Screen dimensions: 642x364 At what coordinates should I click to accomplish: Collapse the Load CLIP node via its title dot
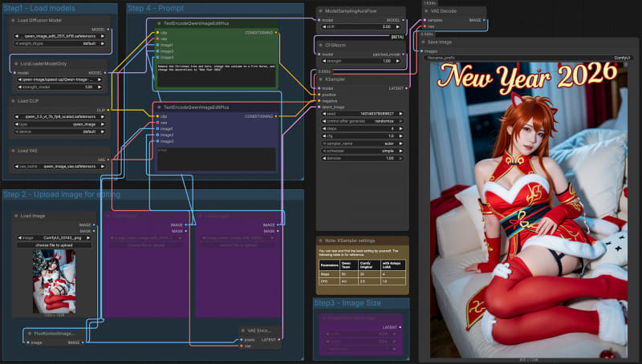pyautogui.click(x=13, y=100)
